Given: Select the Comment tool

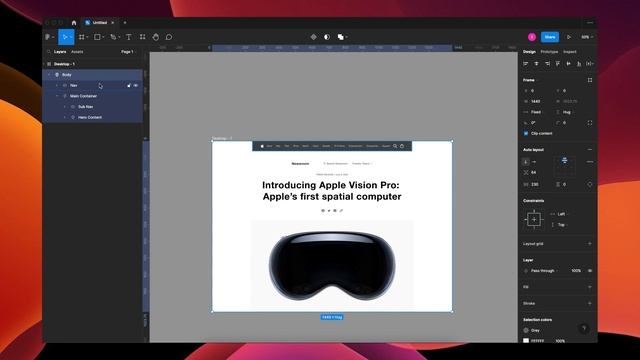Looking at the screenshot, I should 169,37.
